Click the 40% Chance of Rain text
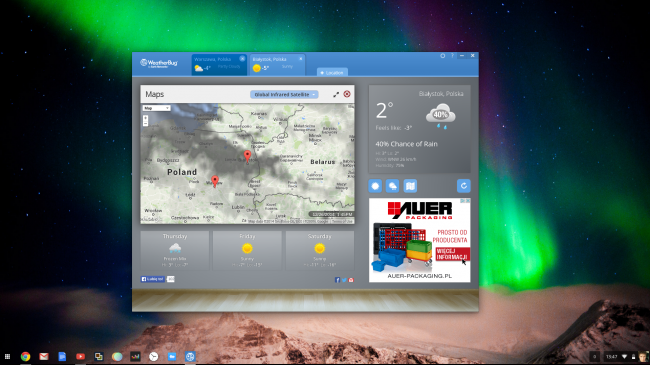This screenshot has width=650, height=365. [x=406, y=144]
